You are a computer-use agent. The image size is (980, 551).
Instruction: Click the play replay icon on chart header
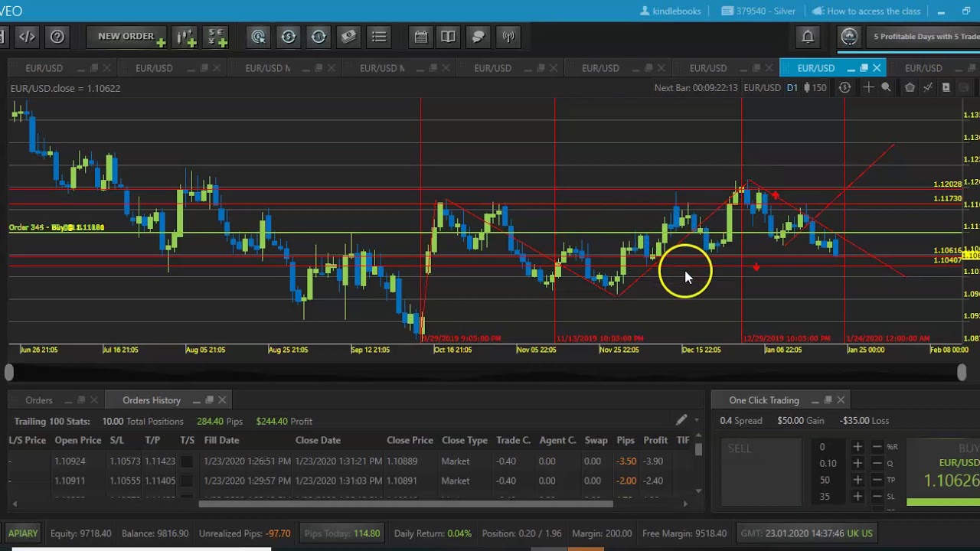[946, 88]
